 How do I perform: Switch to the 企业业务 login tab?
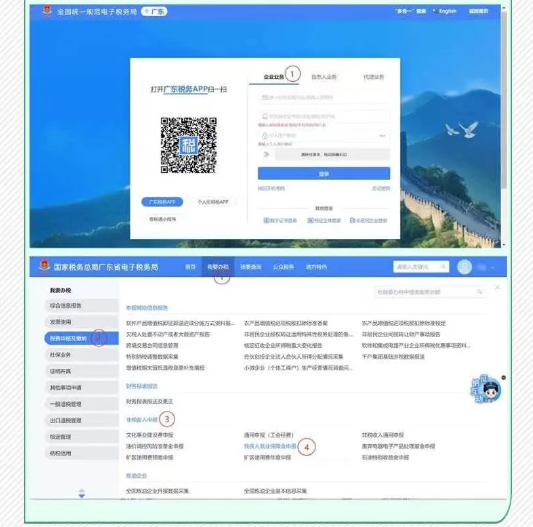coord(274,77)
